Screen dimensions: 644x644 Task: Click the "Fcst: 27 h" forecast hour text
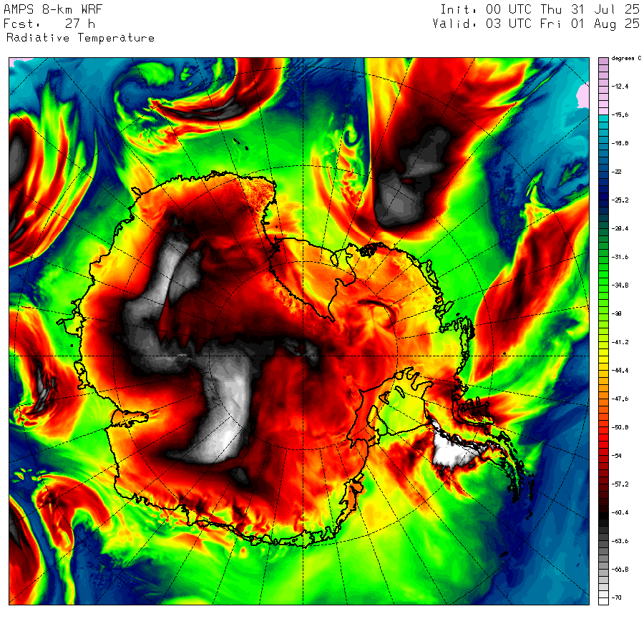tap(49, 24)
